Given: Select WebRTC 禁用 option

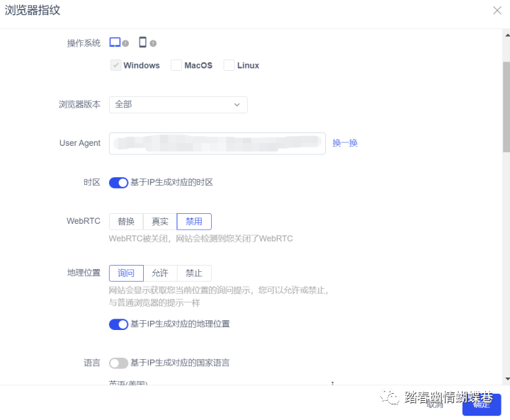Looking at the screenshot, I should [x=194, y=222].
